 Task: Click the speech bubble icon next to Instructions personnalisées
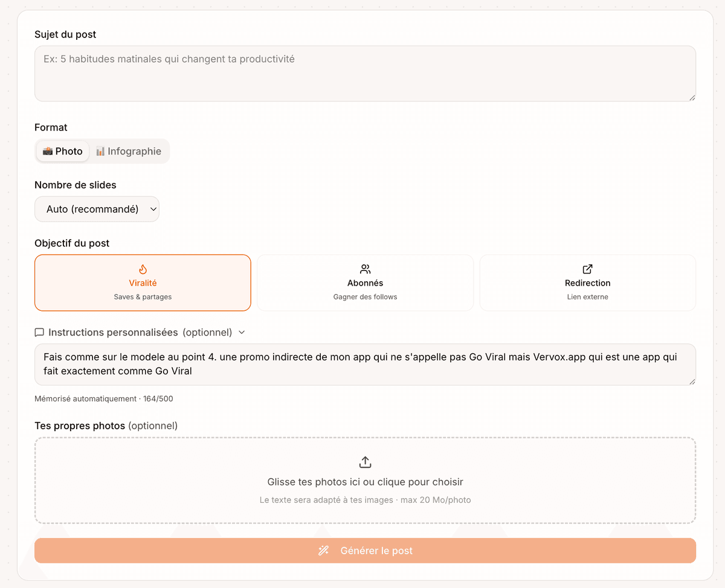pos(39,332)
